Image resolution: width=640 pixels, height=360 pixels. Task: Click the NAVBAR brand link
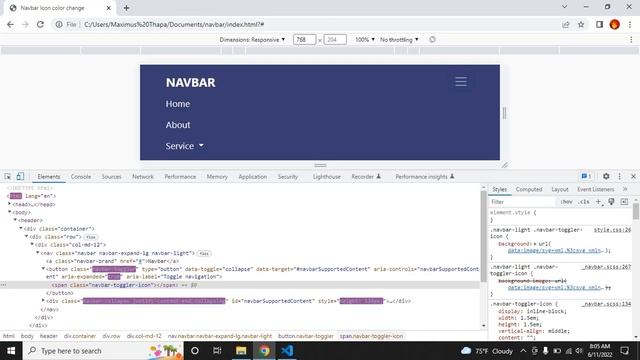click(191, 82)
